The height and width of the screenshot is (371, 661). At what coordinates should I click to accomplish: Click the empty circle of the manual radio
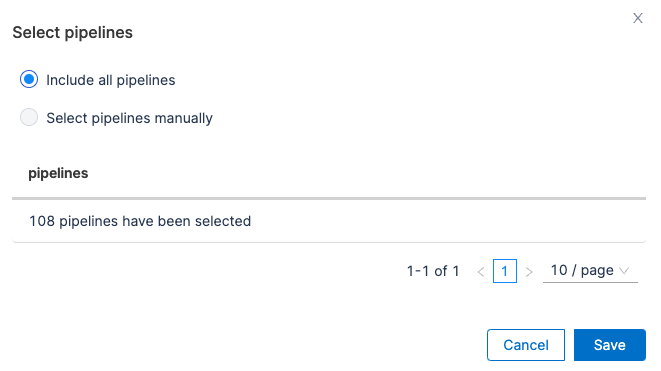click(29, 117)
